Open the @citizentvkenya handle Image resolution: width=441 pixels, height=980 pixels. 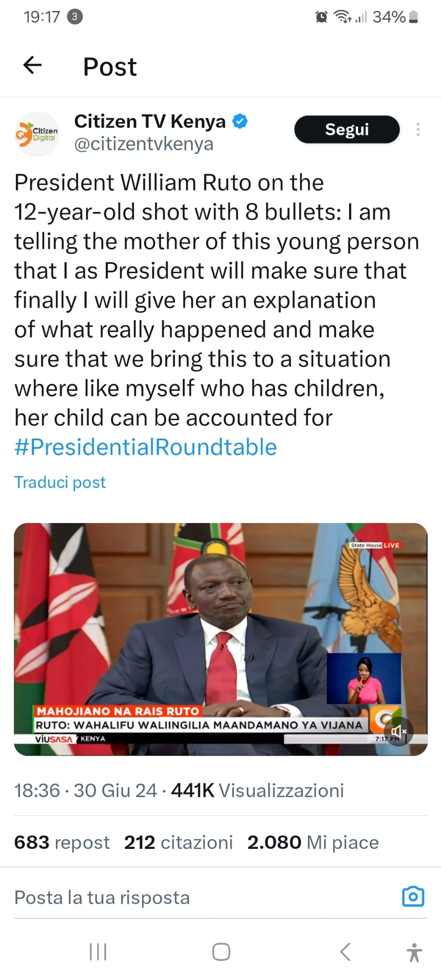coord(144,144)
